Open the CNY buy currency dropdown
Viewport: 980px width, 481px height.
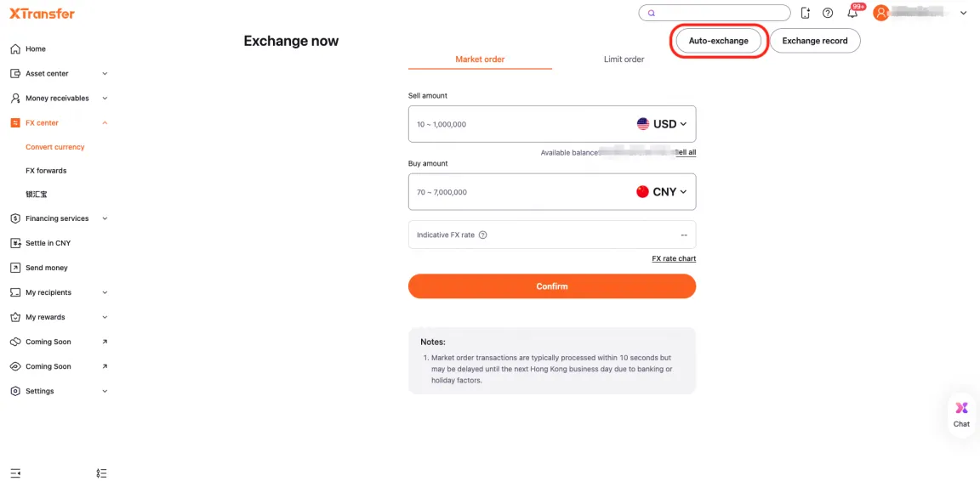[662, 192]
